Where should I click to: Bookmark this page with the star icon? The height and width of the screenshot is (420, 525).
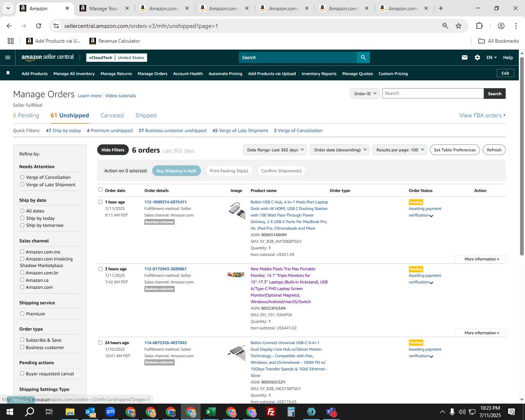pos(459,26)
